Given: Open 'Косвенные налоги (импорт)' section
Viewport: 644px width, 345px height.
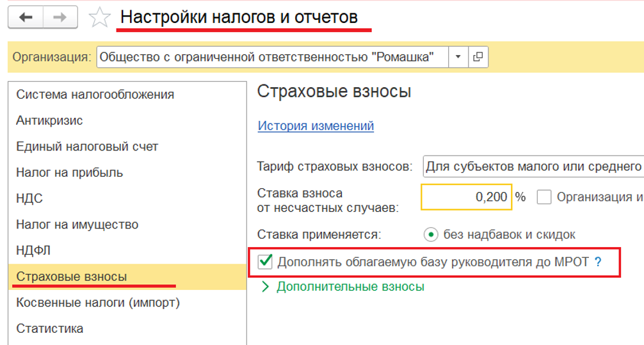Looking at the screenshot, I should [x=97, y=302].
